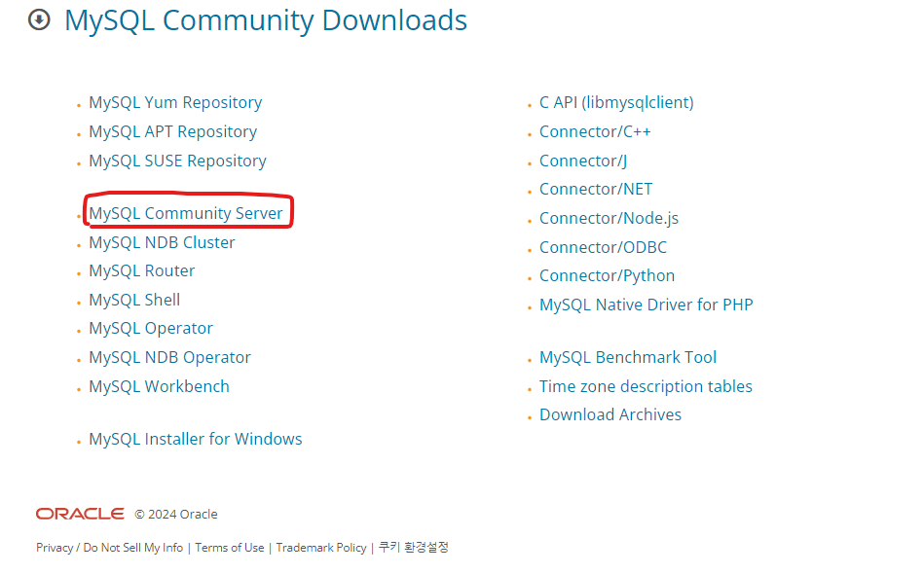This screenshot has width=924, height=574.
Task: Click the download circle icon beside the page title
Action: pos(40,20)
